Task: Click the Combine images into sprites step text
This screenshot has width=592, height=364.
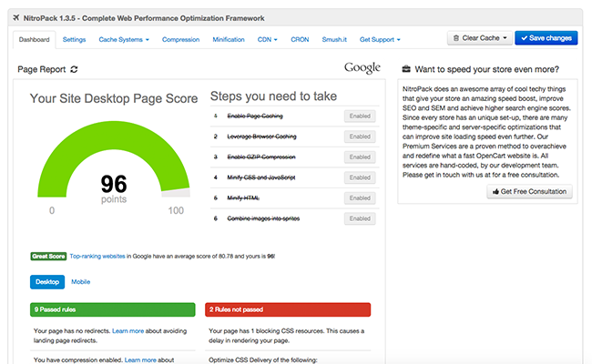Action: click(x=263, y=218)
